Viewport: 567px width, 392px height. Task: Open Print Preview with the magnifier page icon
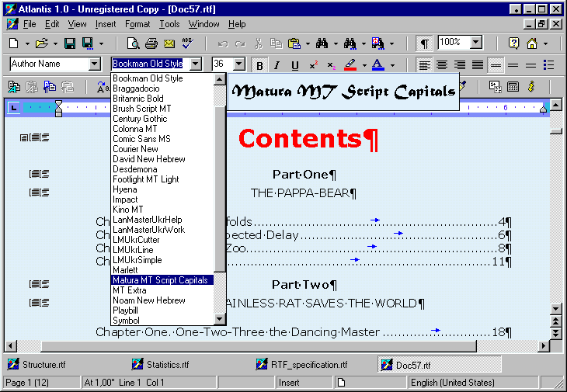click(x=133, y=43)
